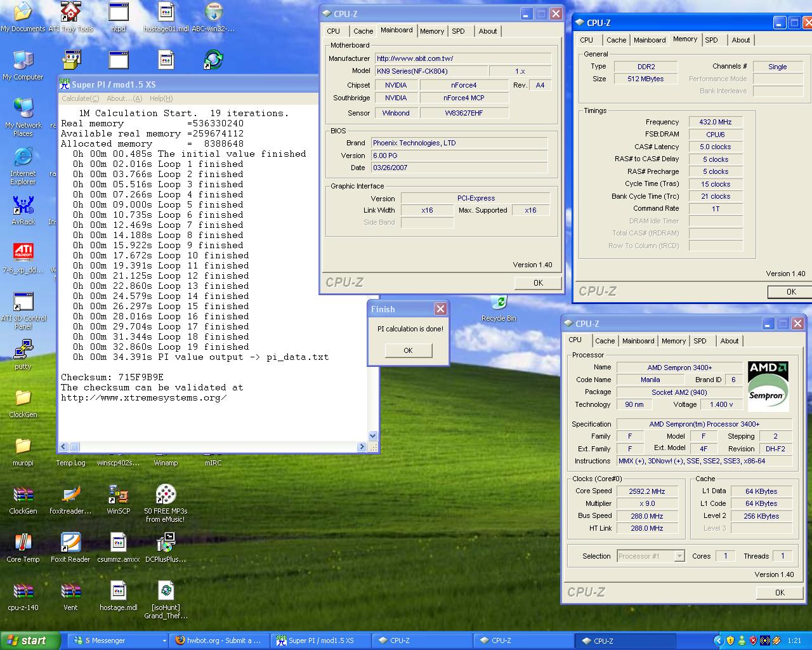Switch to hwbot.org browser taskbar button
Image resolution: width=812 pixels, height=650 pixels.
tap(218, 641)
